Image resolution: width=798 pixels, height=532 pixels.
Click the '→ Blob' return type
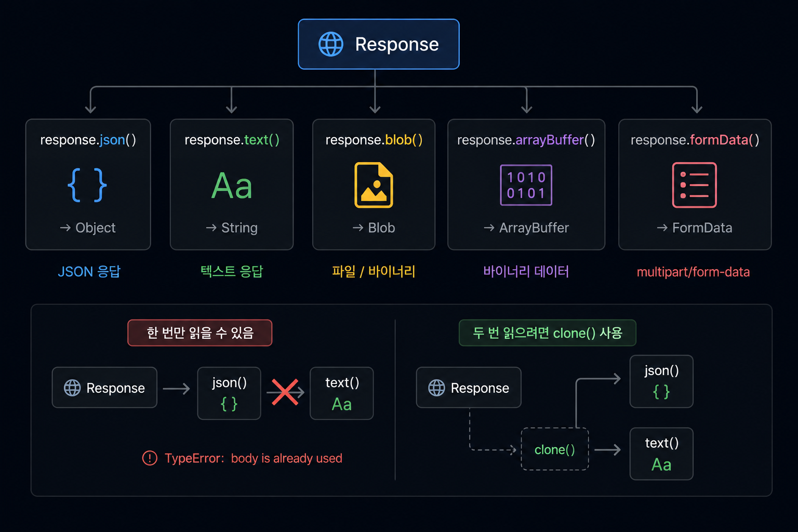click(x=374, y=228)
